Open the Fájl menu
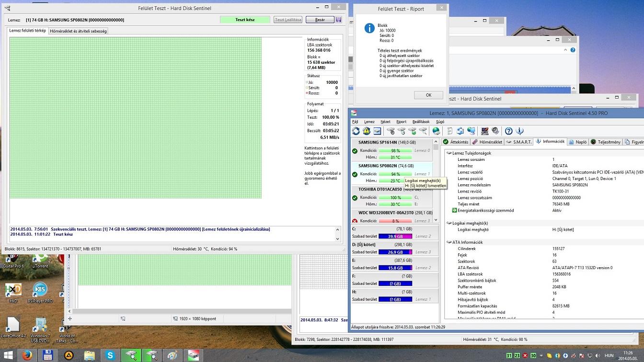The width and height of the screenshot is (644, 362). pyautogui.click(x=355, y=122)
